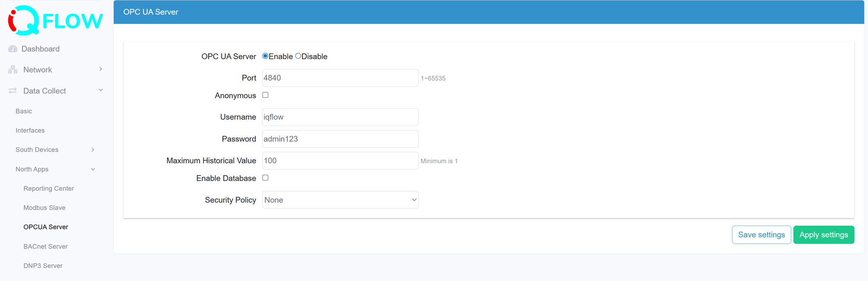Click the Username input field
This screenshot has width=868, height=281.
click(340, 117)
